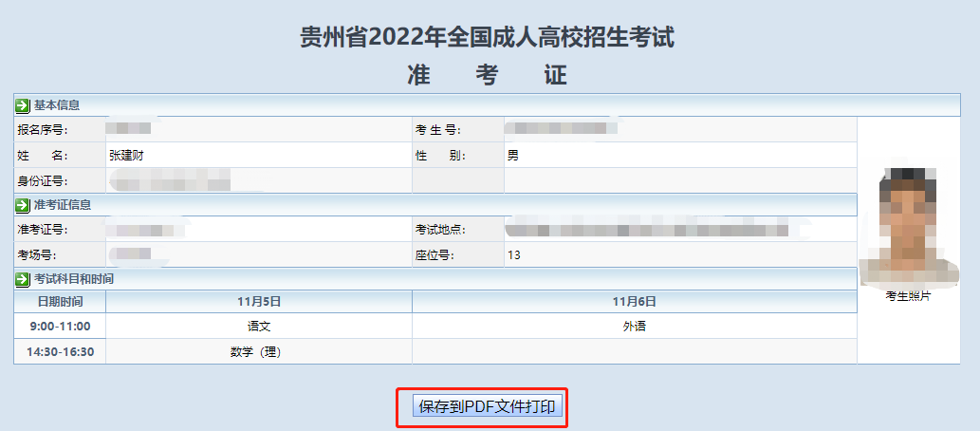
Task: Click the green arrow icon beside 考试科目和时间
Action: click(x=23, y=279)
